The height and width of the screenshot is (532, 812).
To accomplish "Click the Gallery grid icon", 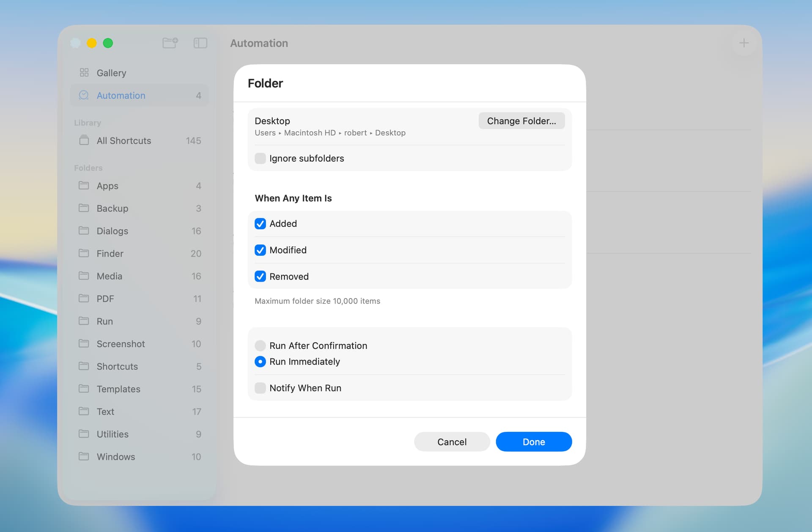I will point(84,73).
